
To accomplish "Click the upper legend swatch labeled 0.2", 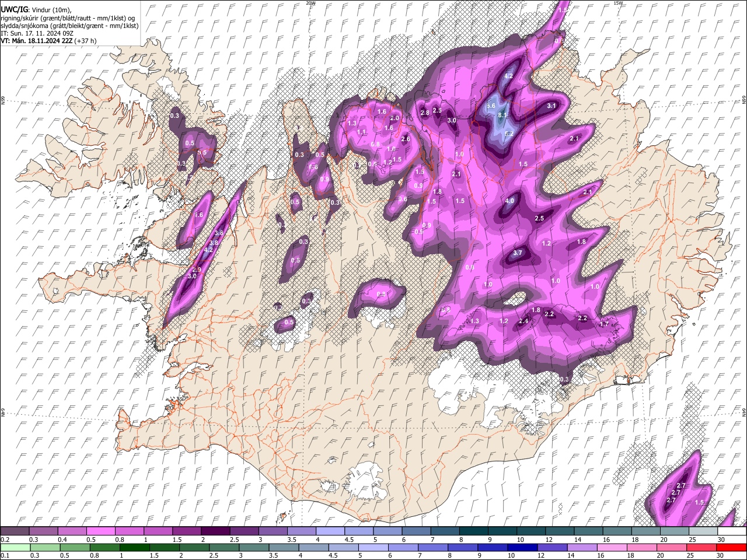I will [15, 531].
